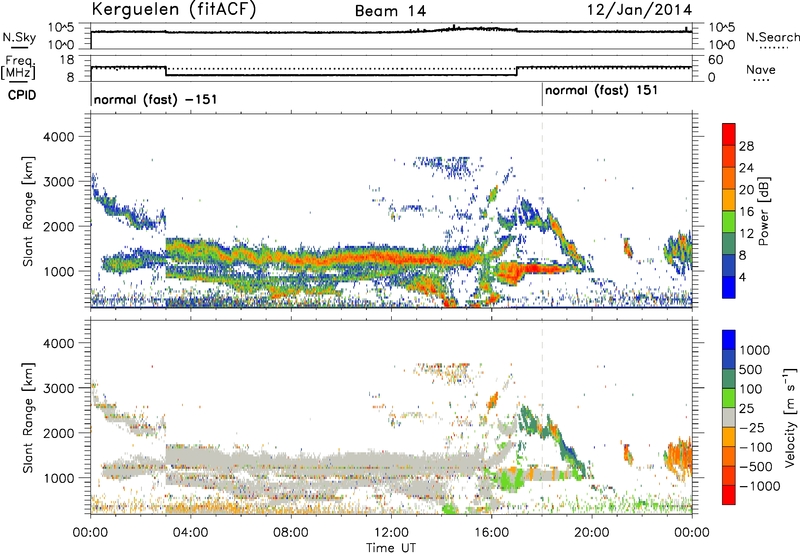Click the orange negative-velocity patch near 23:30 UT
This screenshot has width=800, height=554.
pos(681,456)
